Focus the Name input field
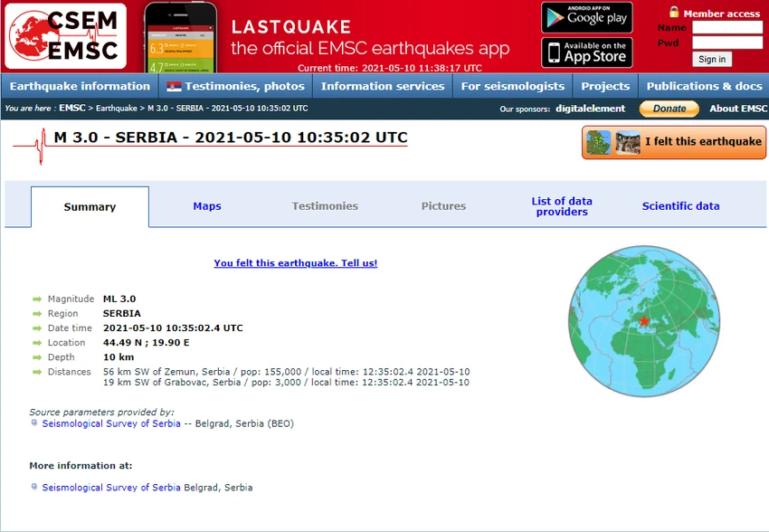Viewport: 769px width, 532px height. click(x=727, y=27)
